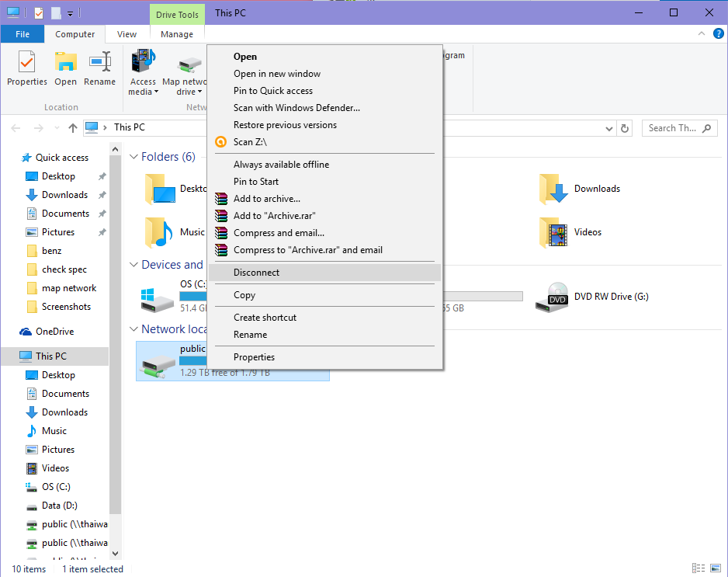Minimize the ribbon with the chevron

click(x=702, y=33)
